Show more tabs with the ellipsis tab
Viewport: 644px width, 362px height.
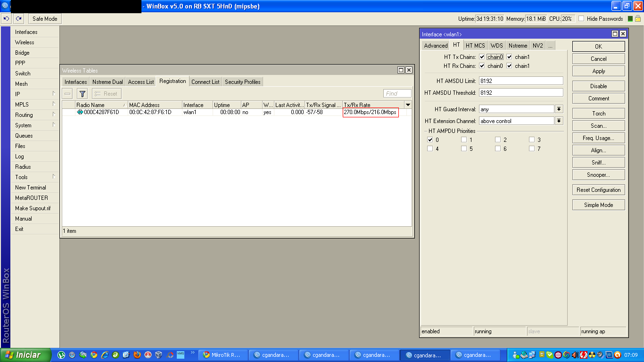(550, 46)
